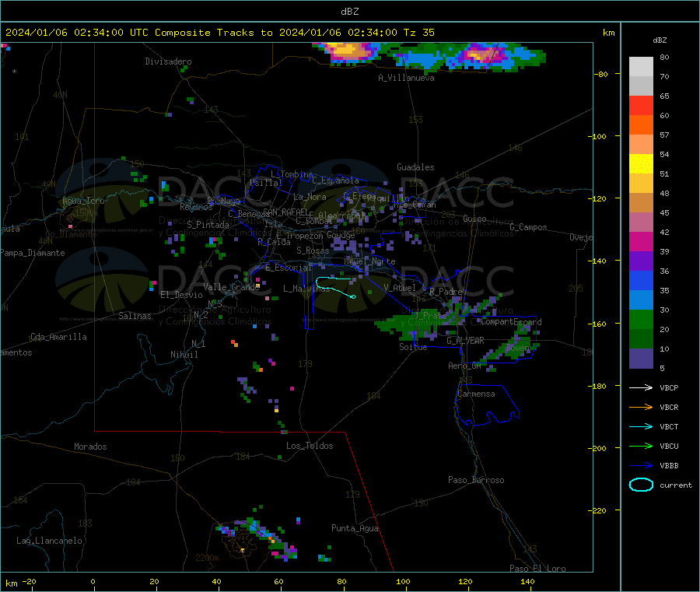
Task: Click the -80 km y-axis tick label
Action: point(600,74)
